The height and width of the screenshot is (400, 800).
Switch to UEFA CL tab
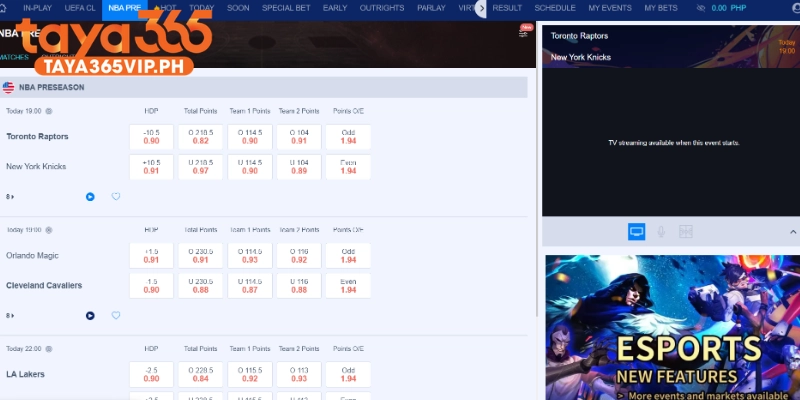click(80, 8)
